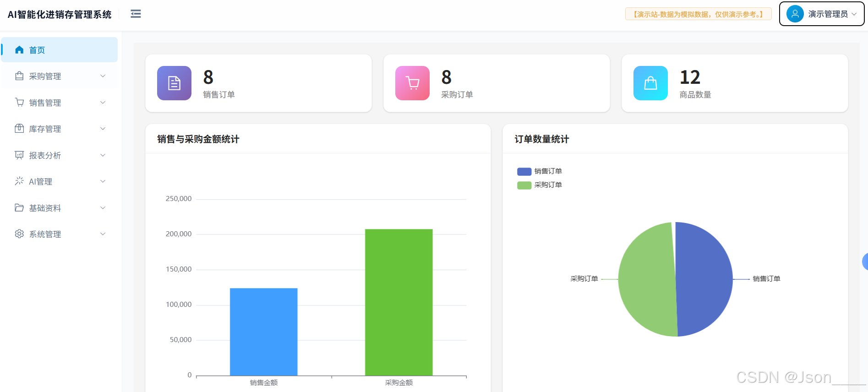Click the 销售订单 count value 8
Viewport: 868px width, 392px height.
point(208,77)
